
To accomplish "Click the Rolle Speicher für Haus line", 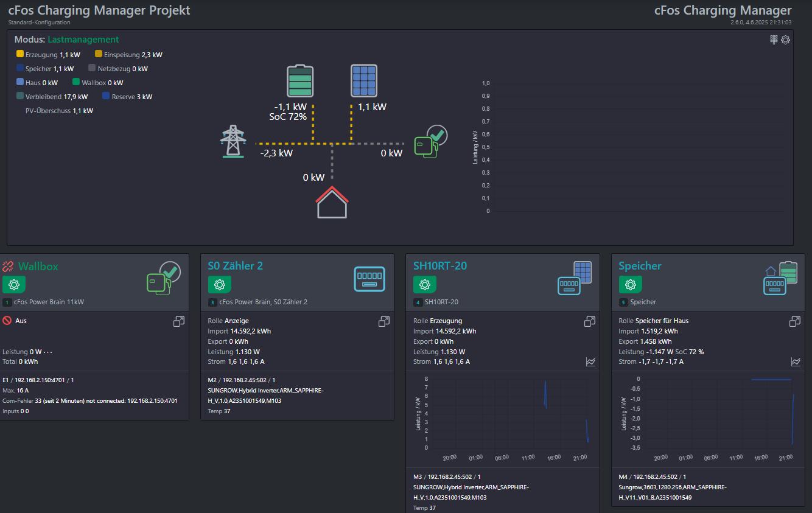I will 654,321.
